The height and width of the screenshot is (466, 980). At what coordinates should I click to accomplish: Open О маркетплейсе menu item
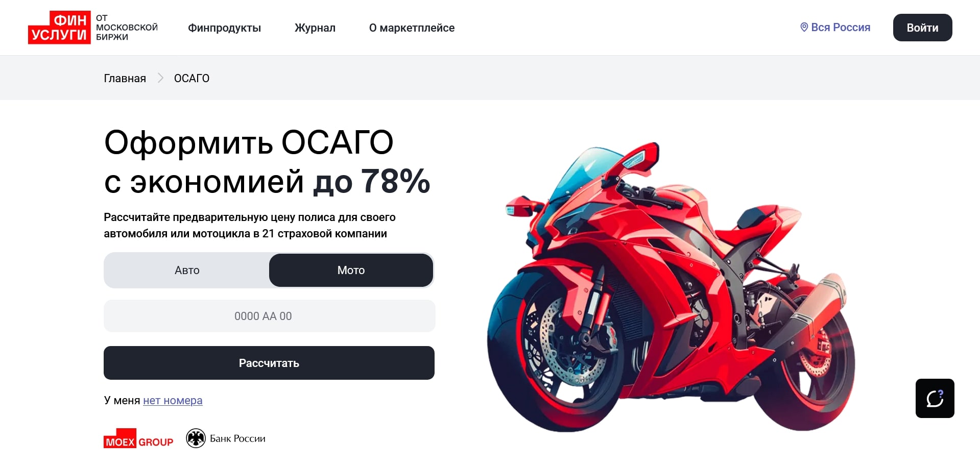[x=412, y=28]
